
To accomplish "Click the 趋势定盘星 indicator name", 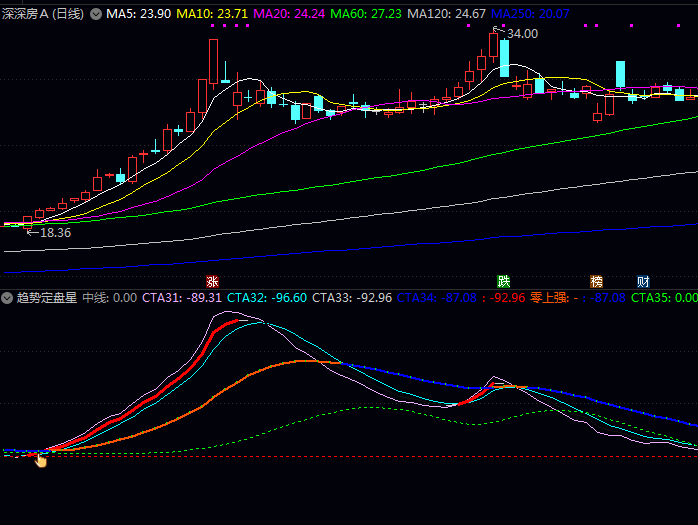I will 46,298.
